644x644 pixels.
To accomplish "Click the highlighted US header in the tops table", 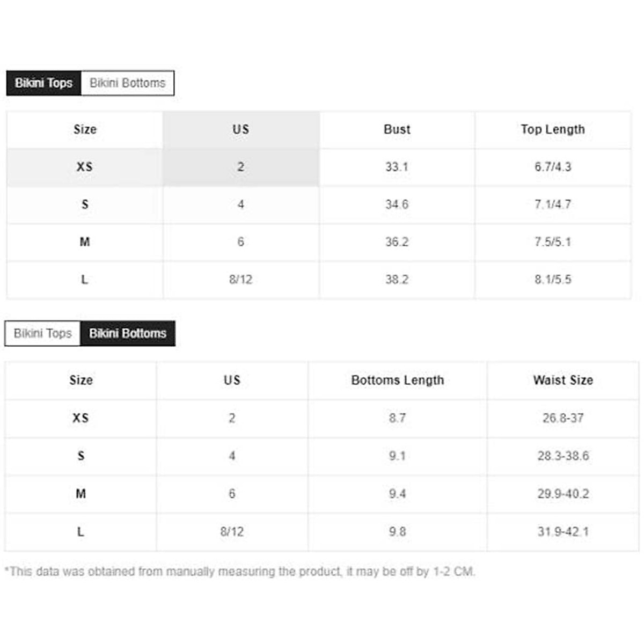I will tap(241, 129).
